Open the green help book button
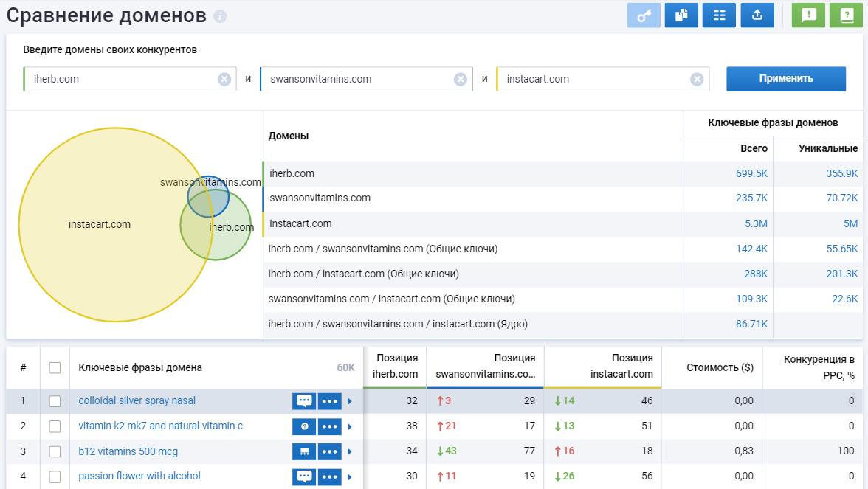868x489 pixels. 847,15
